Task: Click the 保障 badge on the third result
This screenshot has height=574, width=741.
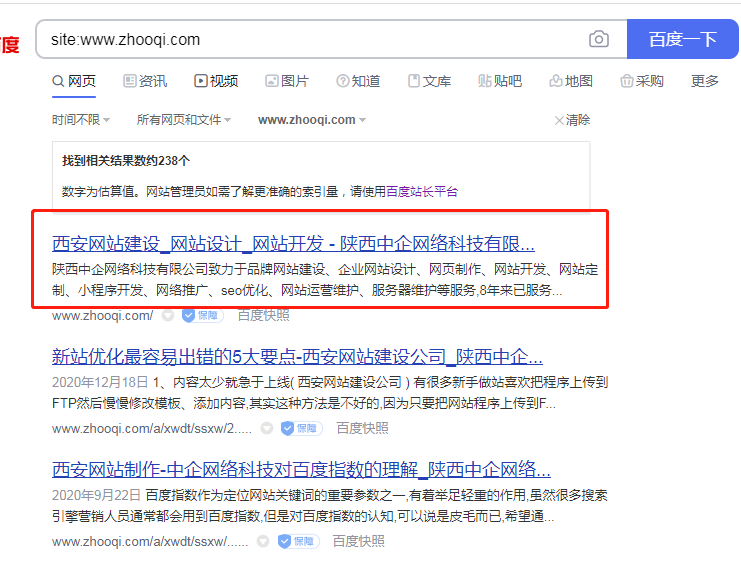Action: tap(299, 541)
